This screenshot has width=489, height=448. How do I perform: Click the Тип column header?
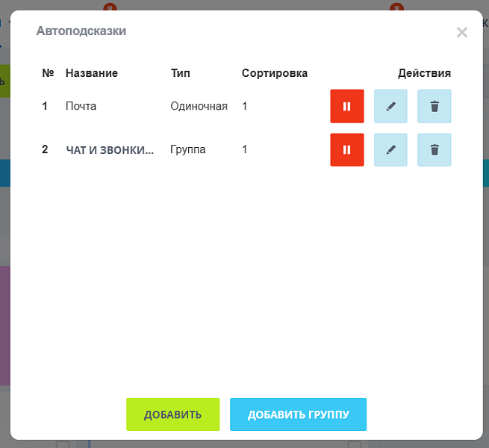click(x=180, y=73)
